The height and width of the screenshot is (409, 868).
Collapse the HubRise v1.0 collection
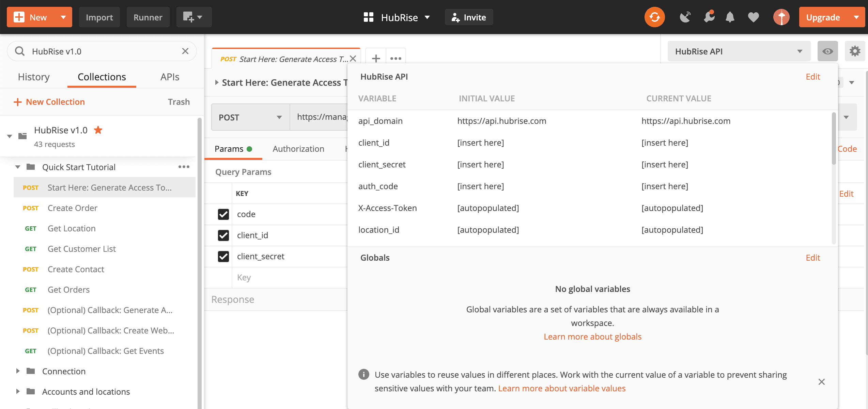(9, 136)
